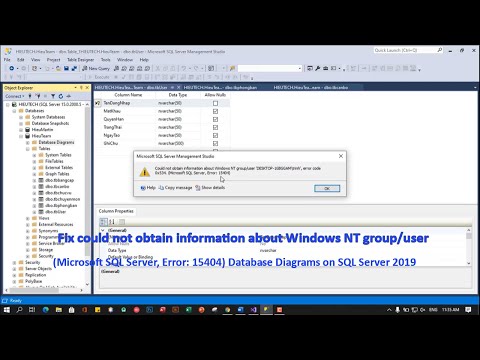Open the View menu

36,60
